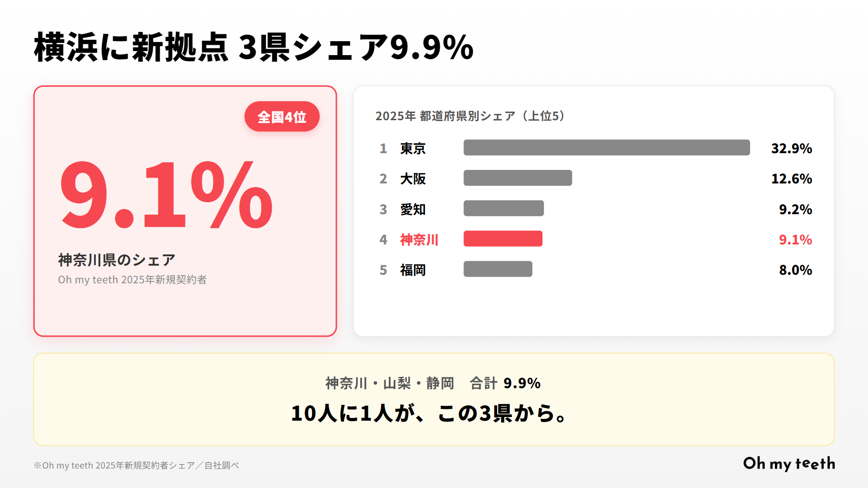Click the 東京 prefecture label

coord(413,149)
